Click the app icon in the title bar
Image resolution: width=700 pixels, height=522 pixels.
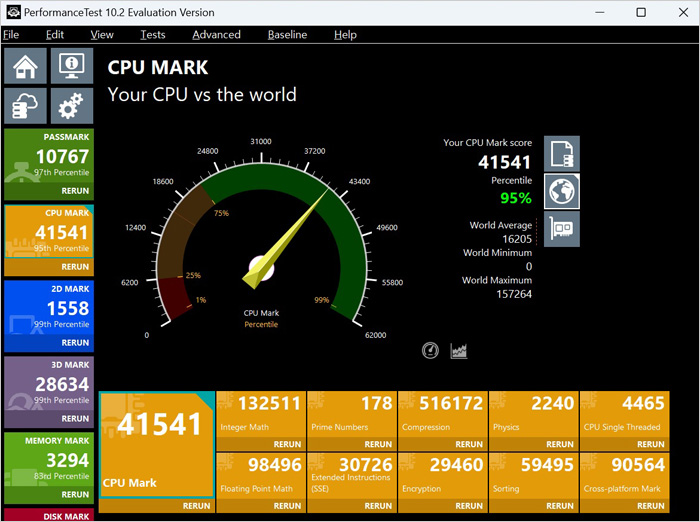(13, 12)
